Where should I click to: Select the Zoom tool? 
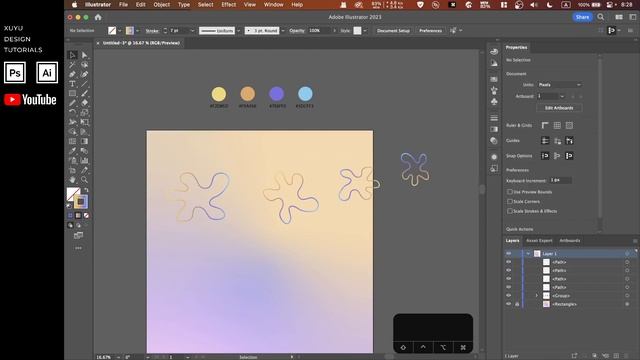pos(84,180)
